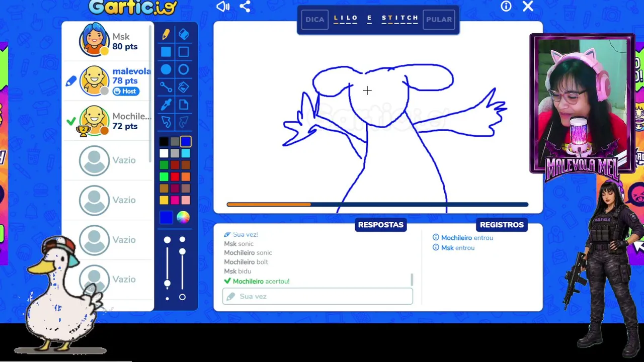Click the right vertical slider handle
This screenshot has height=362, width=644.
[x=182, y=251]
